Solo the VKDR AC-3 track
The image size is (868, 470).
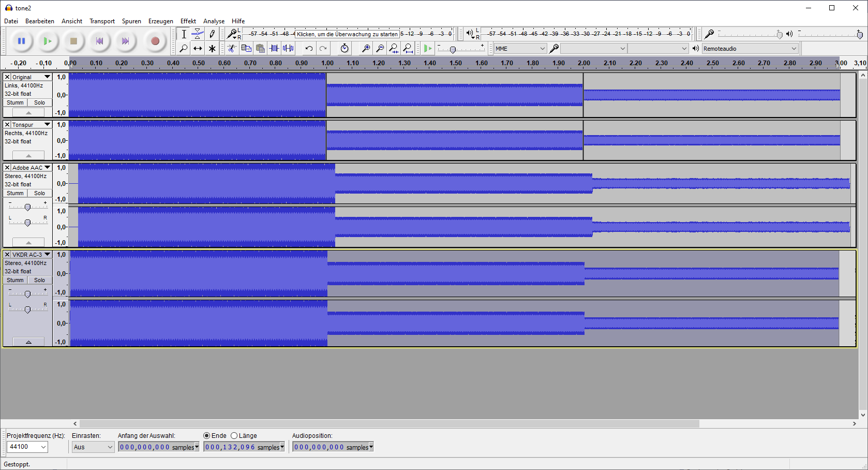tap(39, 280)
